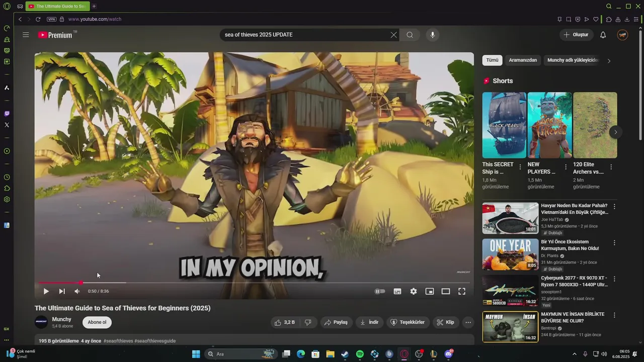This screenshot has width=644, height=362.
Task: Open options for MAYMUN VE İNSAN video
Action: [x=614, y=315]
